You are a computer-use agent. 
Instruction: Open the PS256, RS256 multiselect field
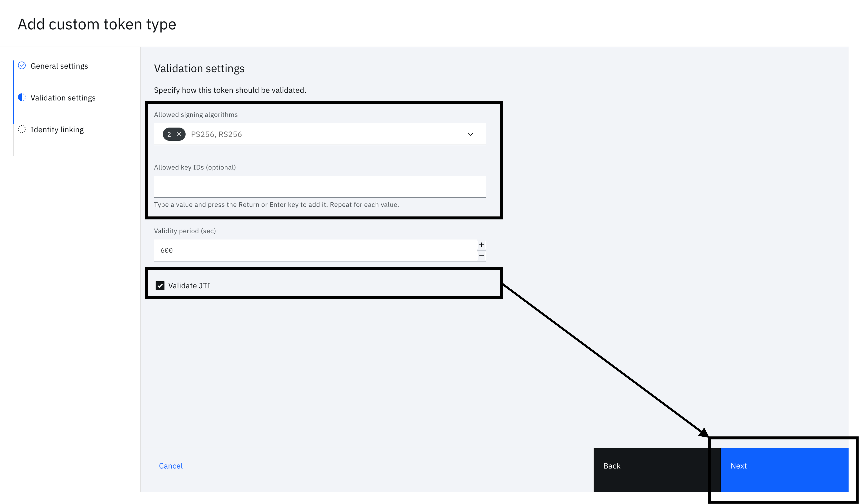click(x=307, y=134)
